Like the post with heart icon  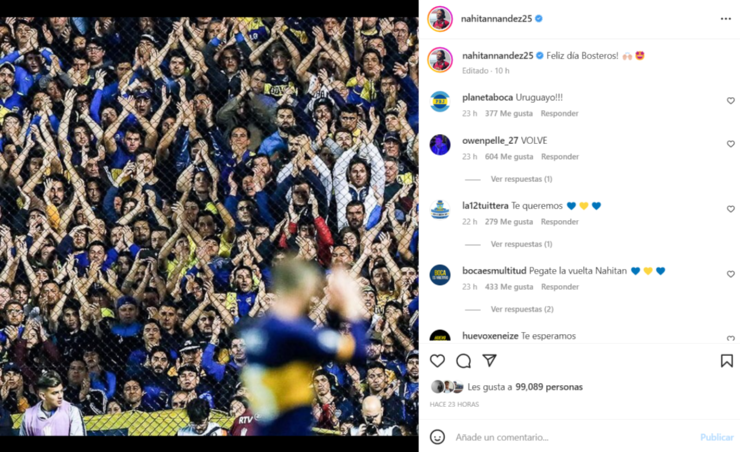pyautogui.click(x=437, y=361)
